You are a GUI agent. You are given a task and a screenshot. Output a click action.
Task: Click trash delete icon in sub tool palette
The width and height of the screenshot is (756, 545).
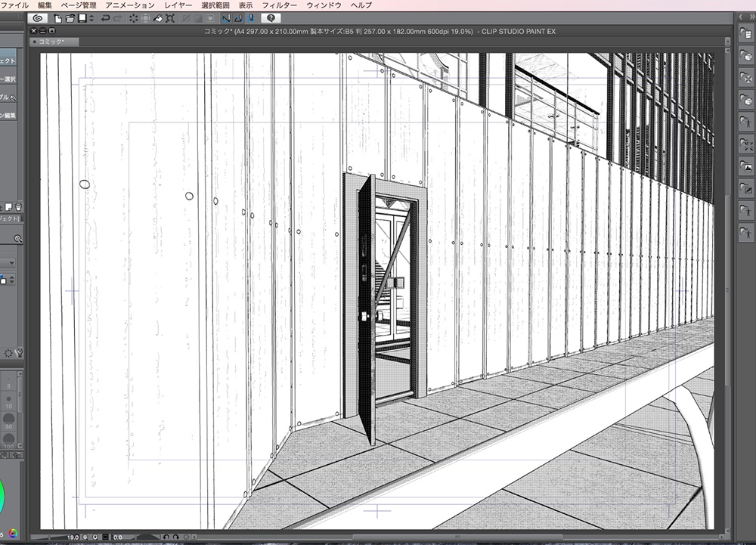pos(18,207)
